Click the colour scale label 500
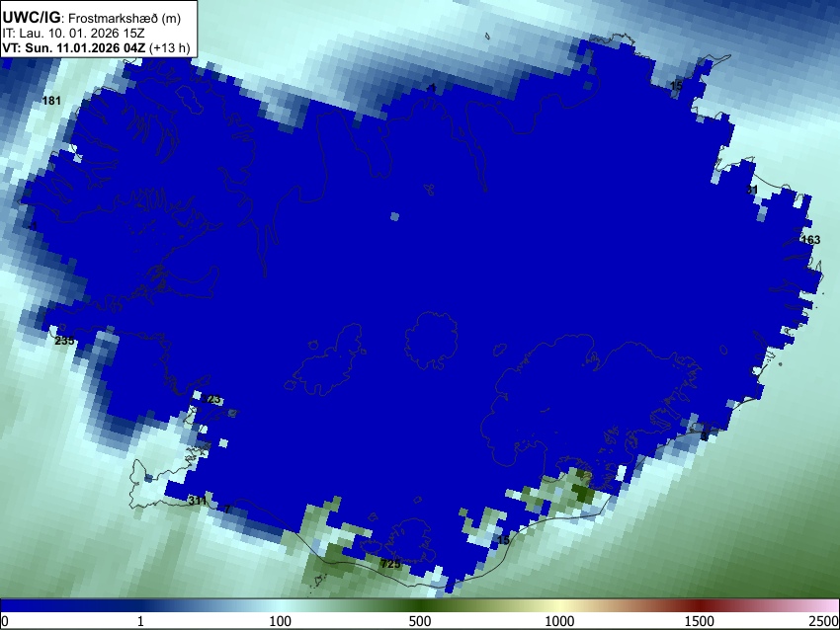This screenshot has width=840, height=630. click(x=419, y=621)
